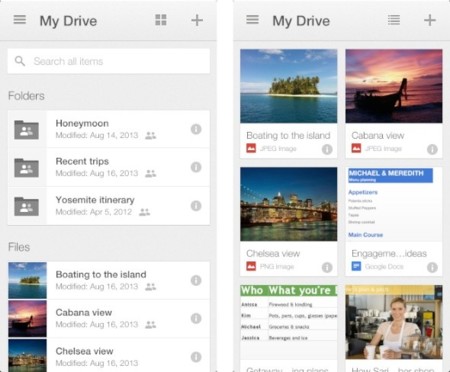450x372 pixels.
Task: Click Cabana view grid card title
Action: (x=378, y=135)
